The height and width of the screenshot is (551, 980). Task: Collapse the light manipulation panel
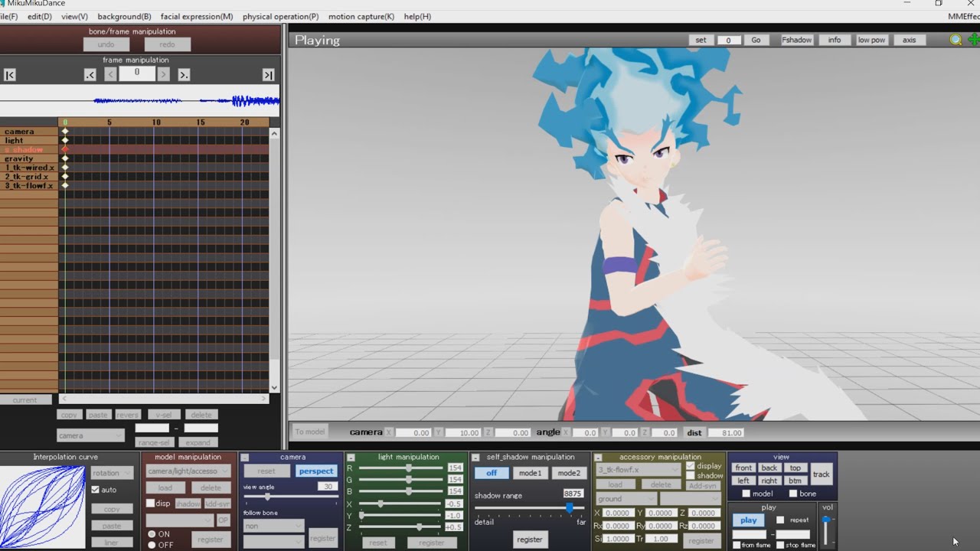tap(351, 458)
